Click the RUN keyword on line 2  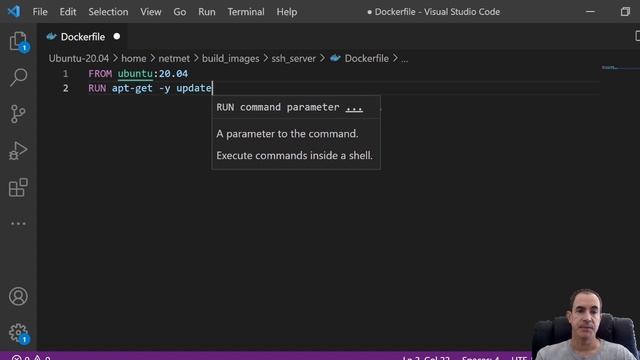tap(97, 88)
